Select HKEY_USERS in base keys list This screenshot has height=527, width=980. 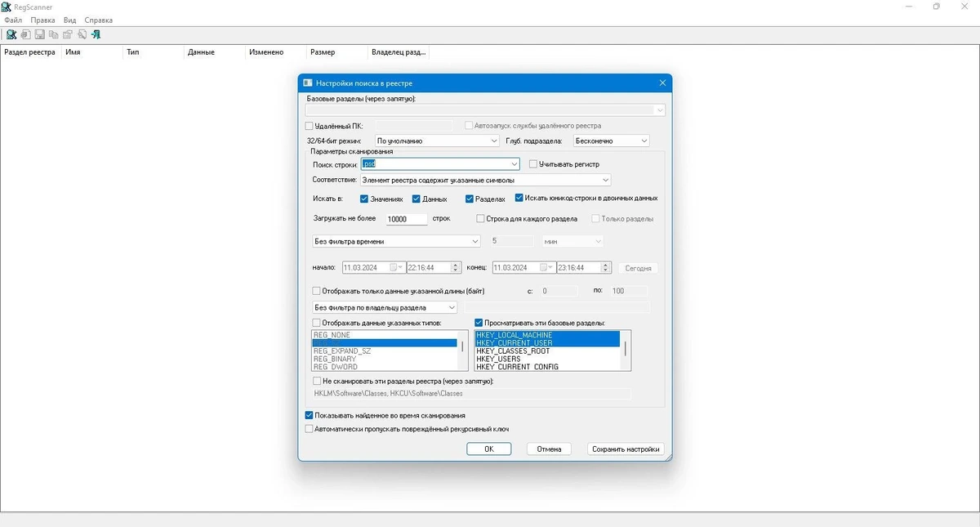tap(547, 360)
